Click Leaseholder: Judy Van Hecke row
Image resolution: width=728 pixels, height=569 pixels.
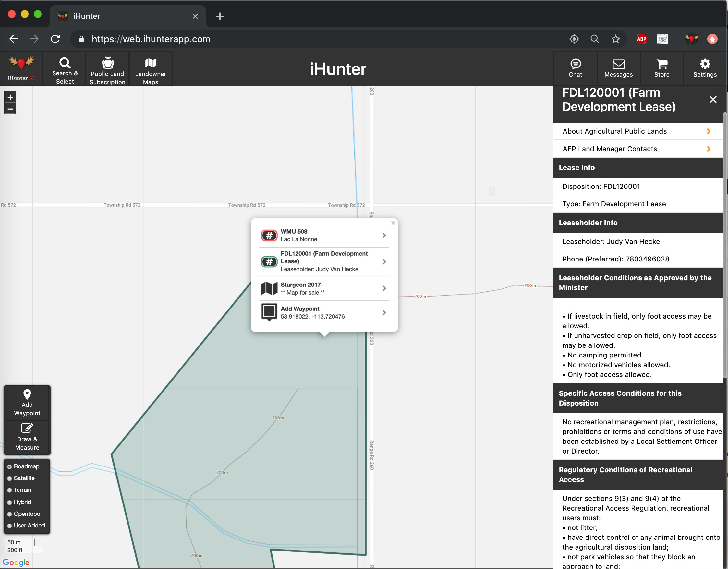click(x=638, y=241)
